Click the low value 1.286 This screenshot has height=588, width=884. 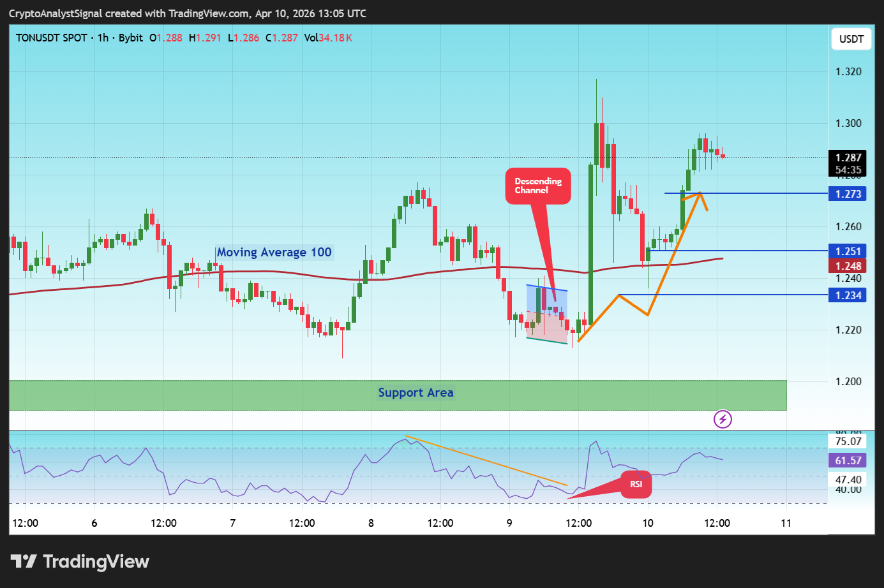pos(246,38)
